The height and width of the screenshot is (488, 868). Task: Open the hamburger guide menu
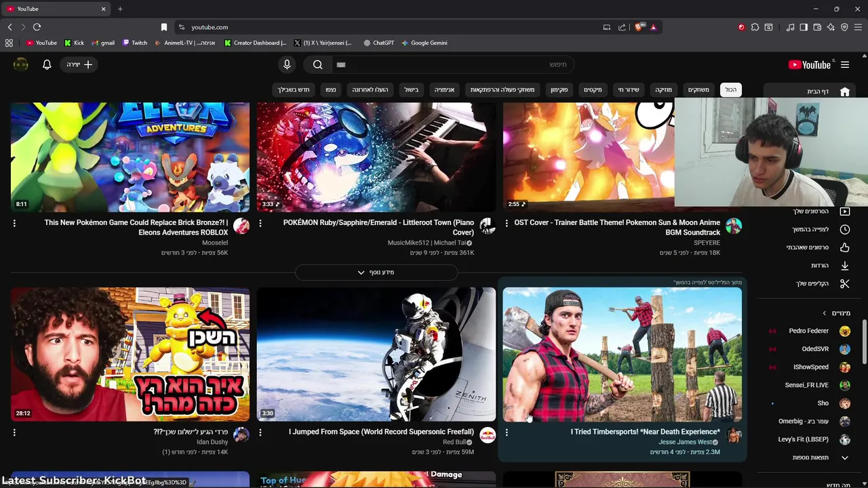pyautogui.click(x=845, y=64)
